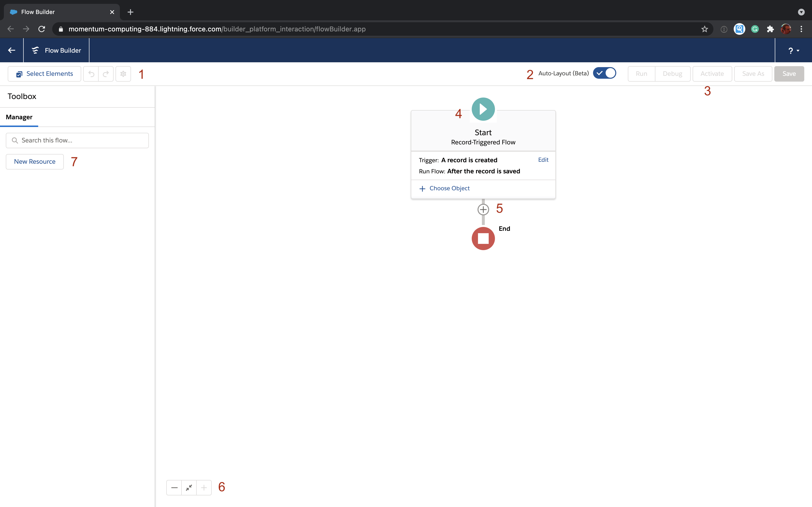Click Edit link in the Start trigger
The image size is (812, 507).
pyautogui.click(x=543, y=159)
